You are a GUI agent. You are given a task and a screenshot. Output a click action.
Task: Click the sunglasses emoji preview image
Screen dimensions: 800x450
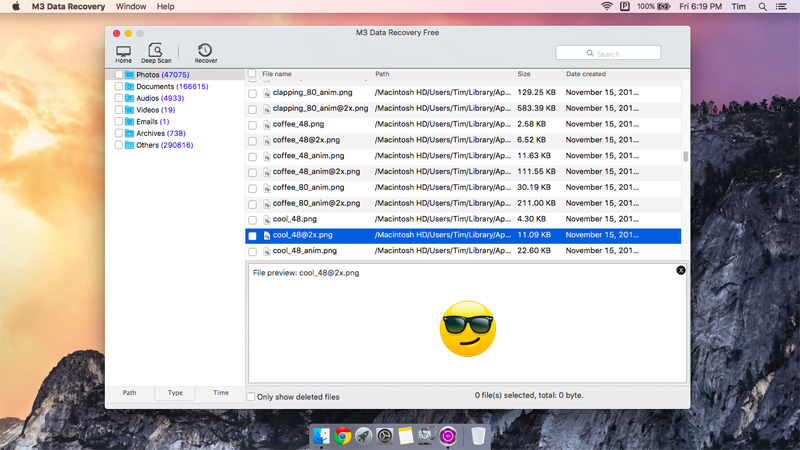click(x=467, y=329)
